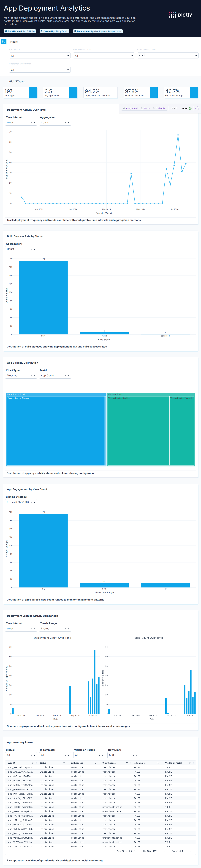Open filter for App ID column
The height and width of the screenshot is (868, 201).
click(33, 763)
